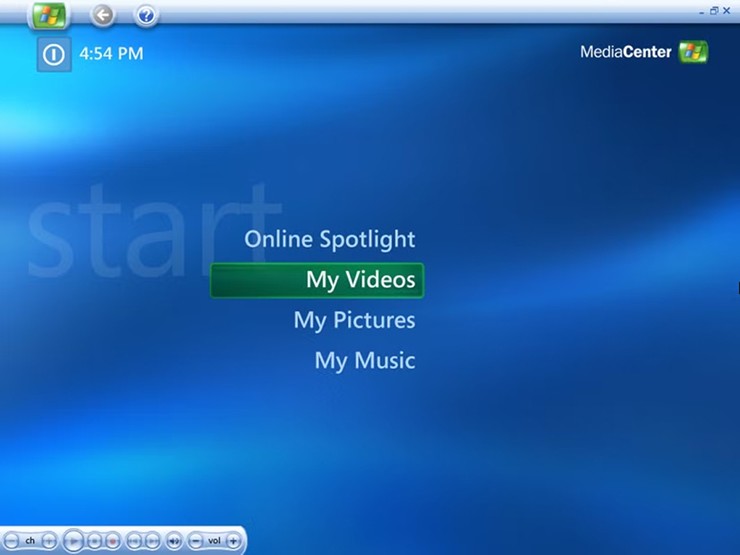Go up one channel with ch plus

point(49,541)
